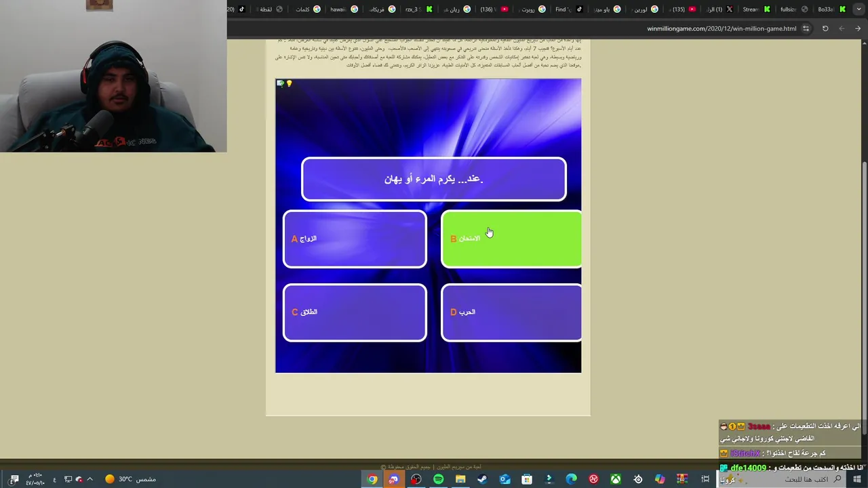Switch to the hawaii Google tab

tap(343, 9)
